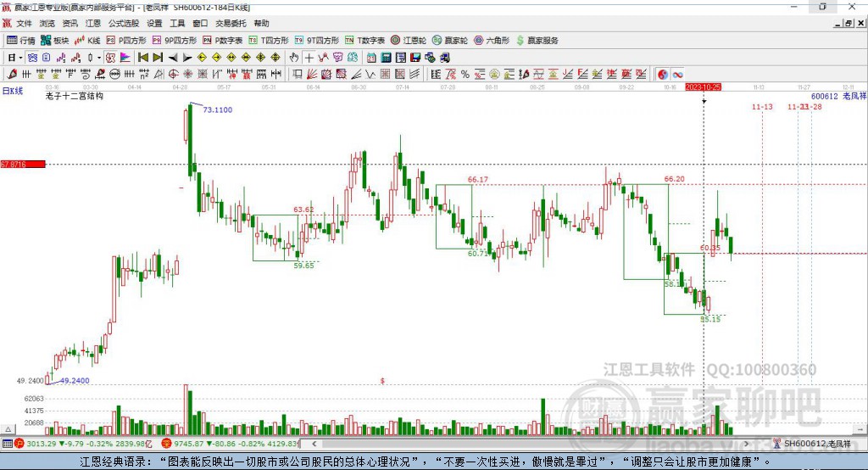Open the 行情 market quotes view
The width and height of the screenshot is (868, 470).
click(x=20, y=41)
